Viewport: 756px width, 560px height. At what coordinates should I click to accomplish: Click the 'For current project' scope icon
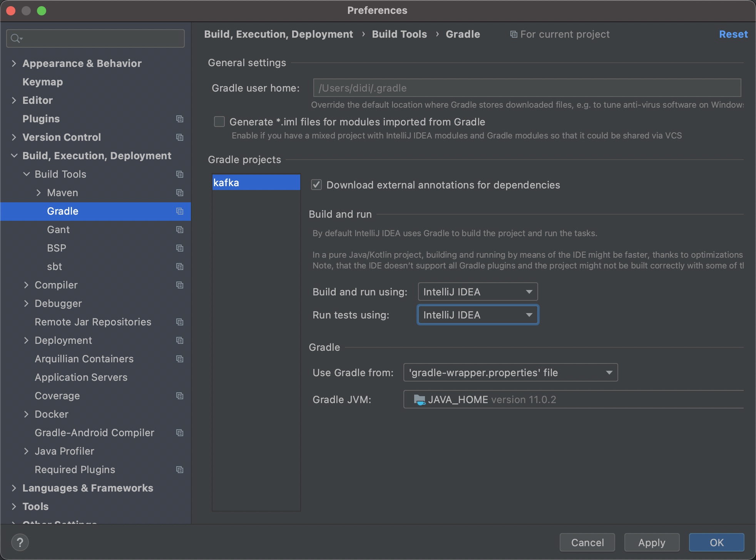(513, 34)
